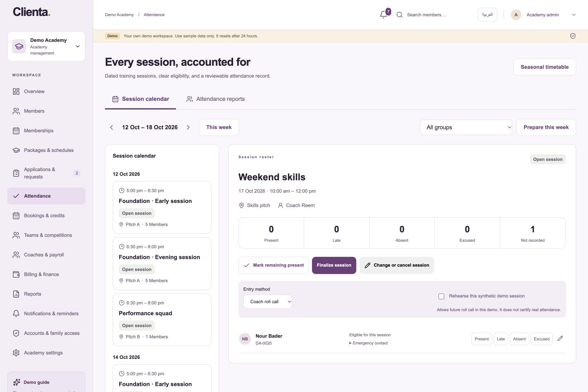Image resolution: width=588 pixels, height=392 pixels.
Task: Go to next week arrow
Action: [188, 127]
